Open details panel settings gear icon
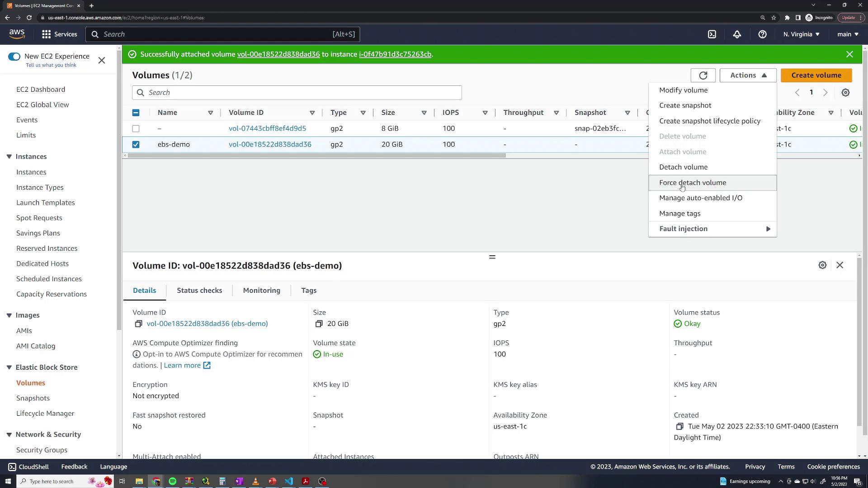The image size is (868, 488). (822, 265)
